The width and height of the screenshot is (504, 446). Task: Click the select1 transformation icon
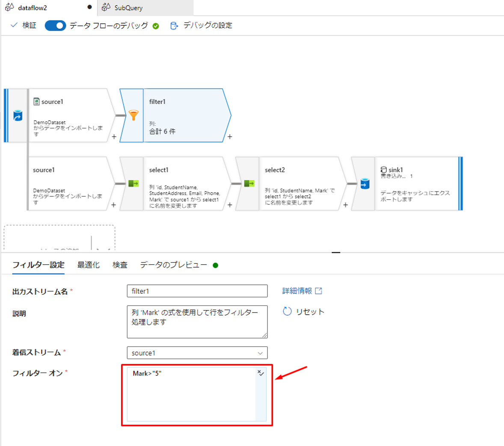click(133, 183)
